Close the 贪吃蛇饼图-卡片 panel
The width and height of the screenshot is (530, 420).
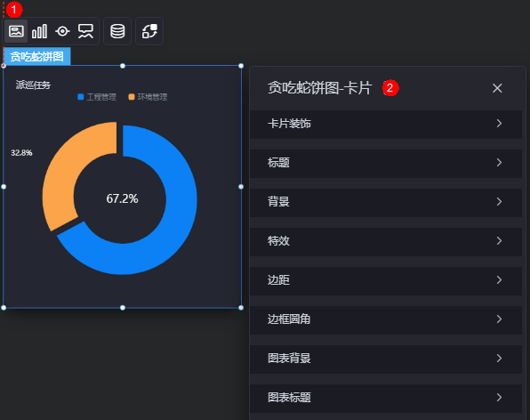(497, 88)
